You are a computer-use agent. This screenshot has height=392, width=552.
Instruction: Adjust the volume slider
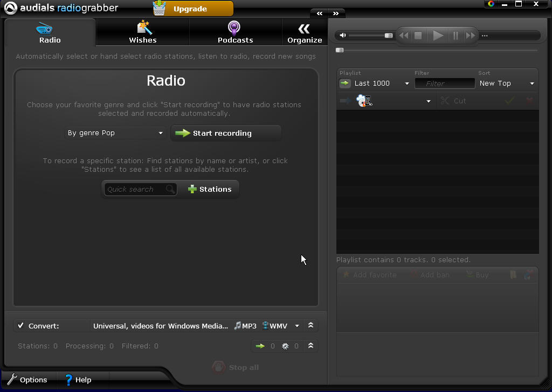[389, 35]
